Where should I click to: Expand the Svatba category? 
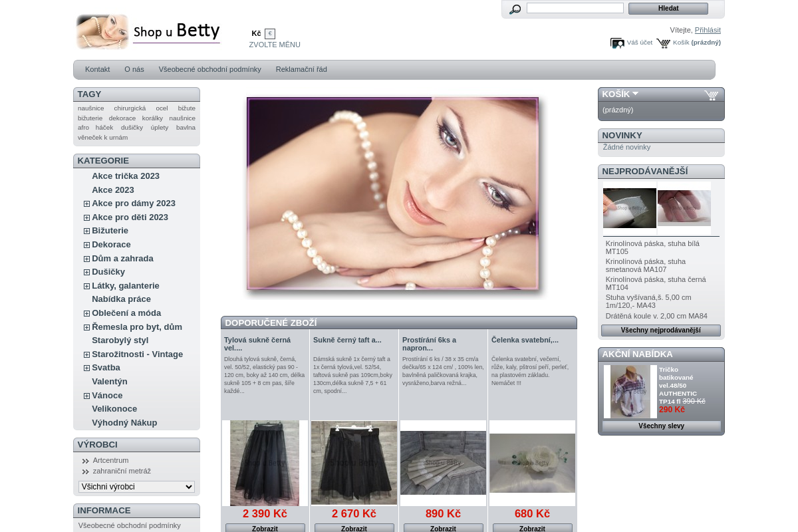86,368
